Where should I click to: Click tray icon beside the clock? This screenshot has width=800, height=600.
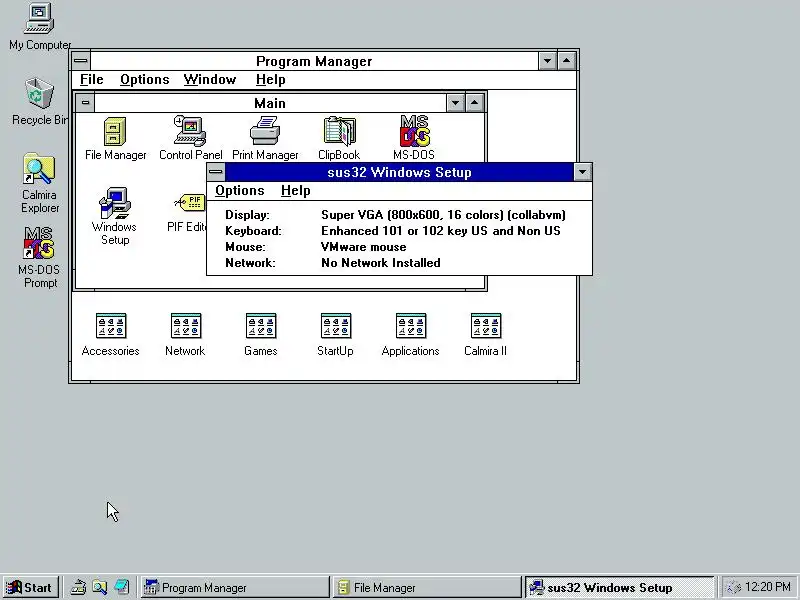coord(733,588)
